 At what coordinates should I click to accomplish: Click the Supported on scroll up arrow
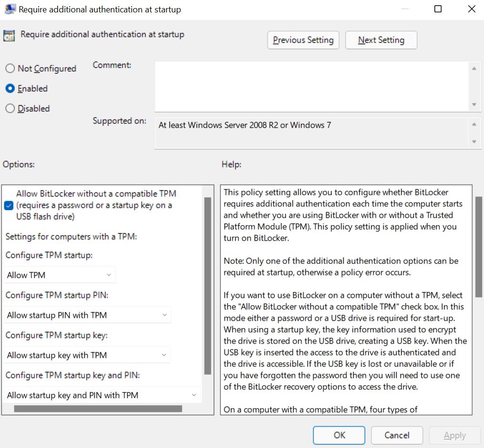click(x=474, y=124)
